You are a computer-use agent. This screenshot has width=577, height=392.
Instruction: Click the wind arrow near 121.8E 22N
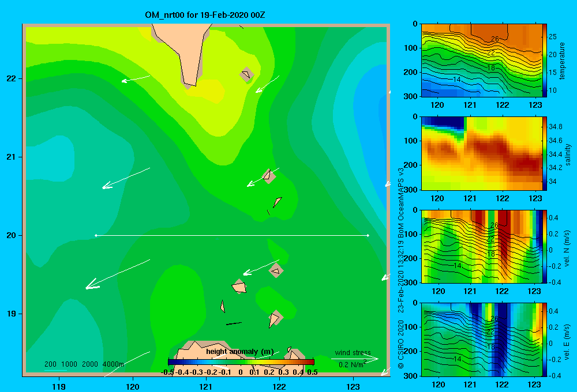pyautogui.click(x=268, y=84)
